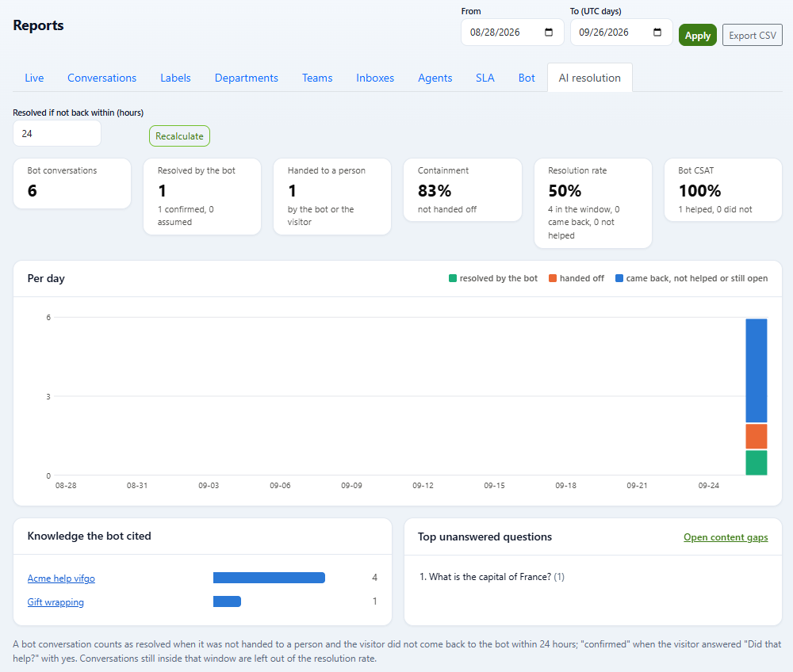Click the blue came back legend swatch
The width and height of the screenshot is (793, 672).
point(619,278)
